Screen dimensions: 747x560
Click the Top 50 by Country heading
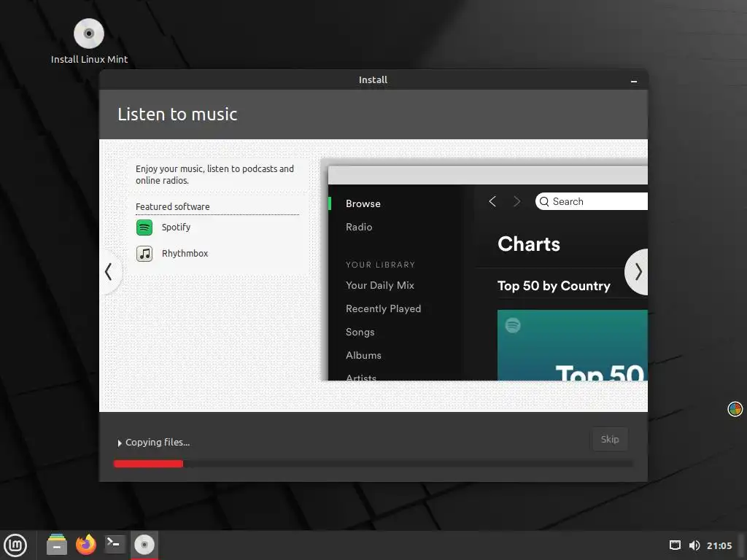click(554, 286)
